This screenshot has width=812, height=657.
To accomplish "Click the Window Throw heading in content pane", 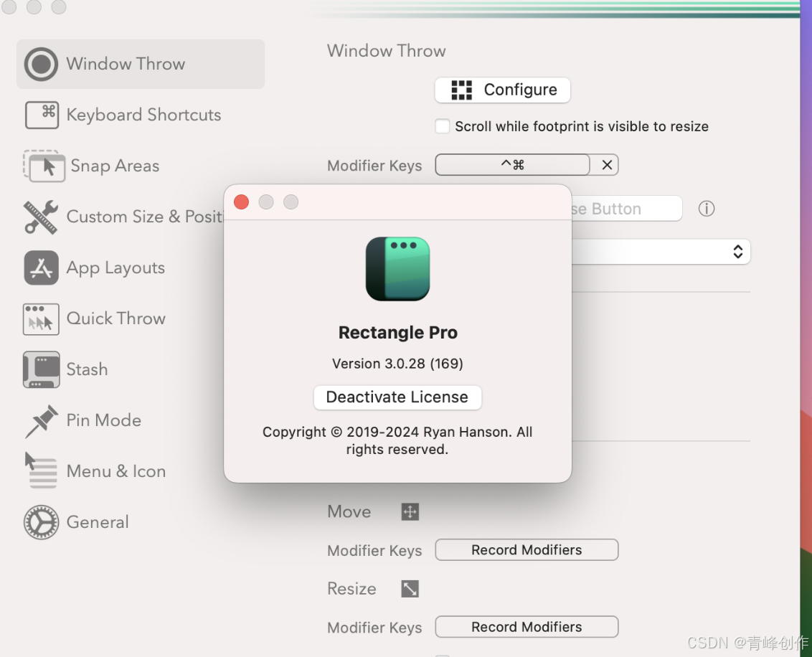I will 387,51.
